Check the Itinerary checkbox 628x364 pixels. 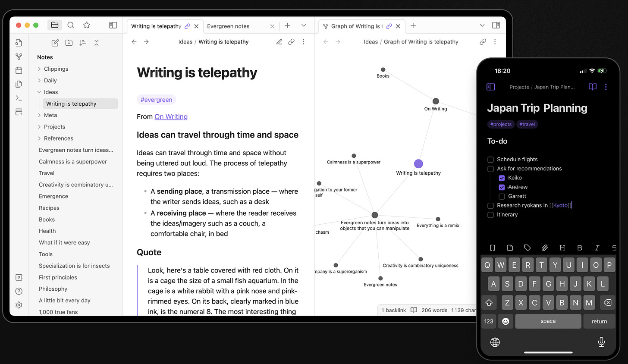point(490,215)
